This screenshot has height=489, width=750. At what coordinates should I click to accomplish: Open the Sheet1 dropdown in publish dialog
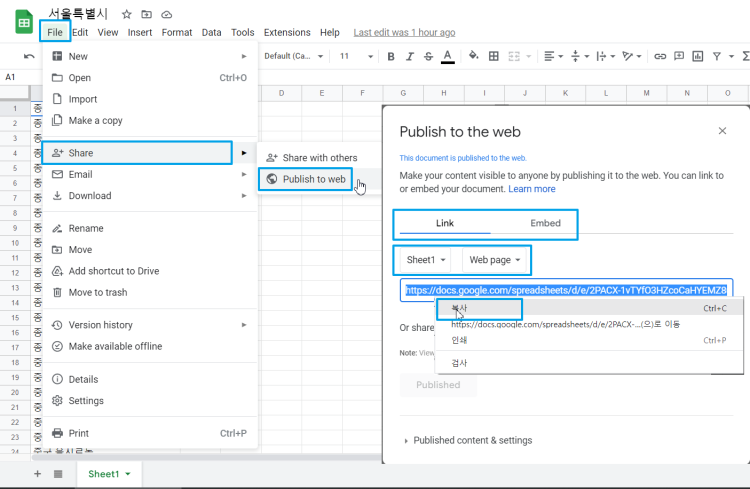(426, 260)
